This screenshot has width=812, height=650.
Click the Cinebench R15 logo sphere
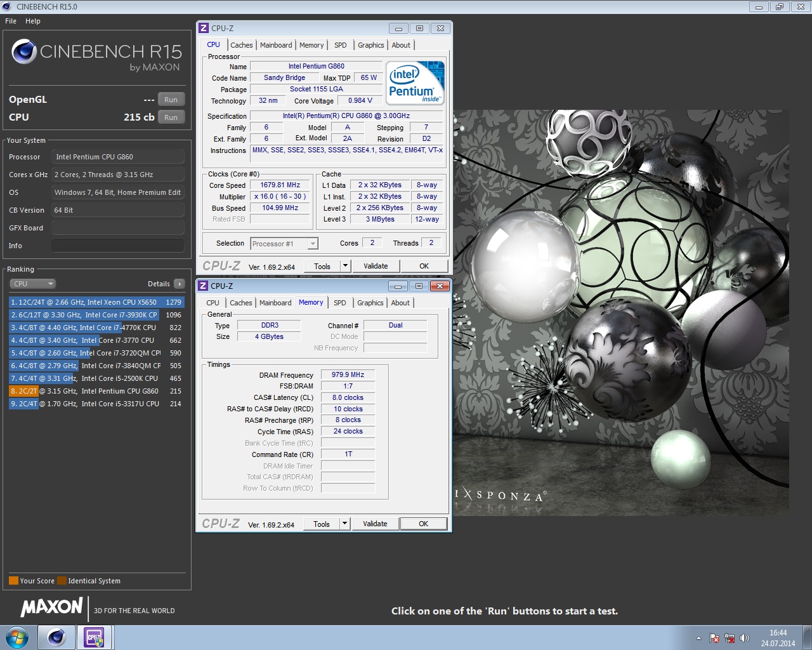click(24, 51)
